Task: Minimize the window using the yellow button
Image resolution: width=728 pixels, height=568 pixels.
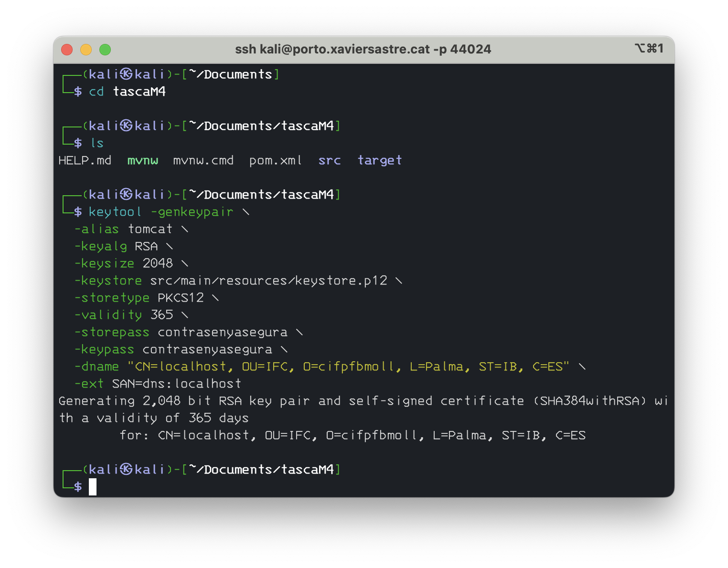Action: click(x=86, y=50)
